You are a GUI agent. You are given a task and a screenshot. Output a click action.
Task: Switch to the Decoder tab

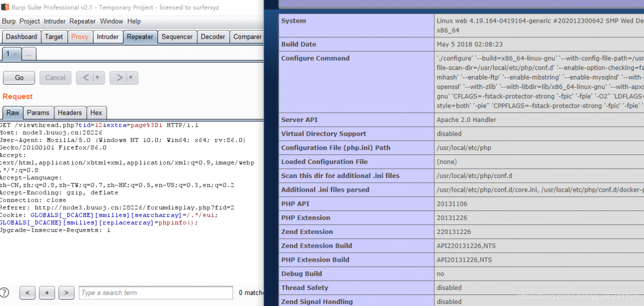click(213, 37)
